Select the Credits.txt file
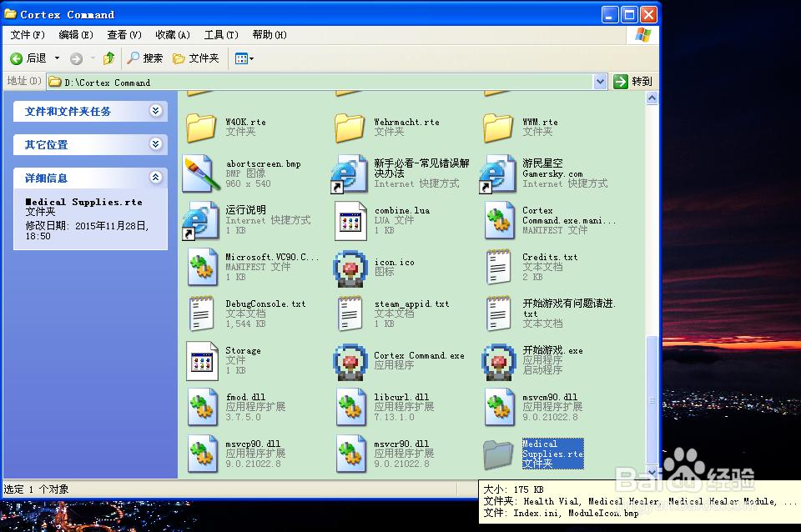Viewport: 801px width, 532px height. click(499, 268)
